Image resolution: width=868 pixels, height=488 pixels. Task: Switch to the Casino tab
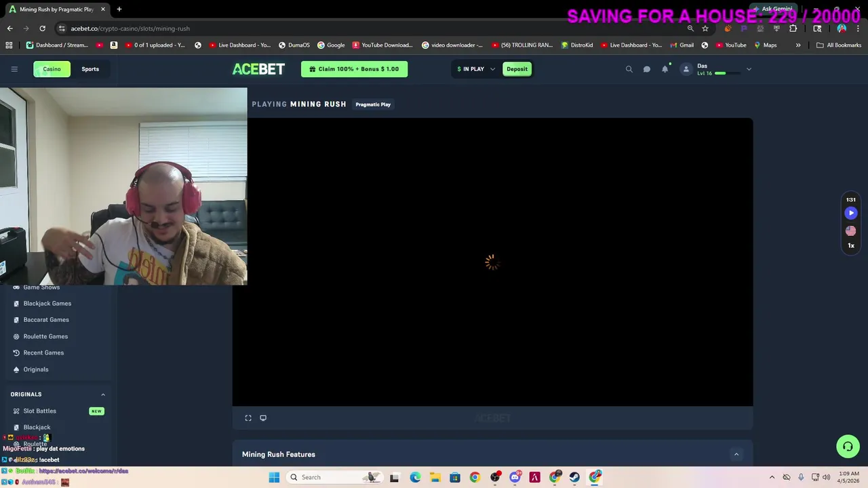pyautogui.click(x=52, y=69)
